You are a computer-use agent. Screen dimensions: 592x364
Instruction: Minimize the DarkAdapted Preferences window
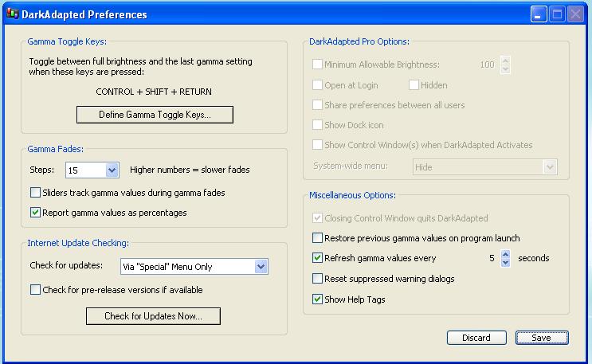(x=539, y=14)
